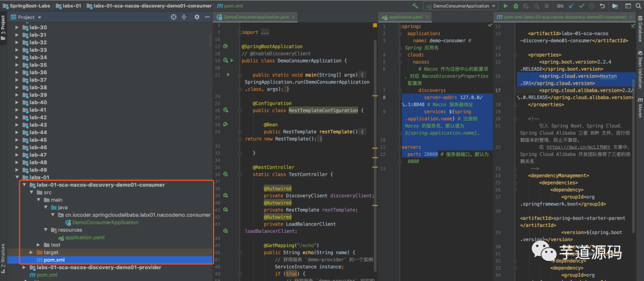The image size is (644, 281).
Task: Click gutter icon next to @Bean line 28
Action: (225, 124)
